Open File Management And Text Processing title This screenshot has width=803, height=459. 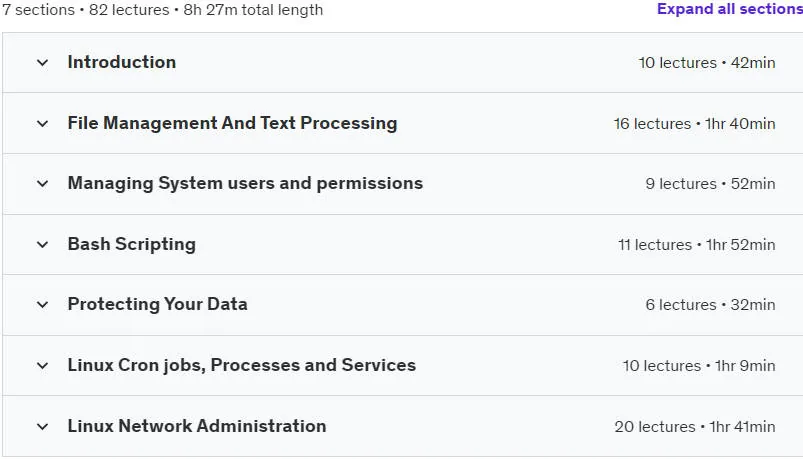tap(233, 123)
